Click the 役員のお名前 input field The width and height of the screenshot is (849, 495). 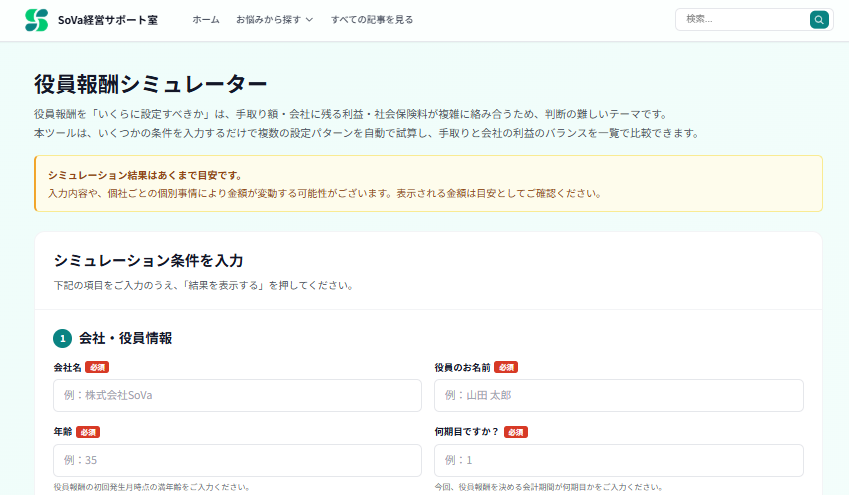click(x=619, y=395)
